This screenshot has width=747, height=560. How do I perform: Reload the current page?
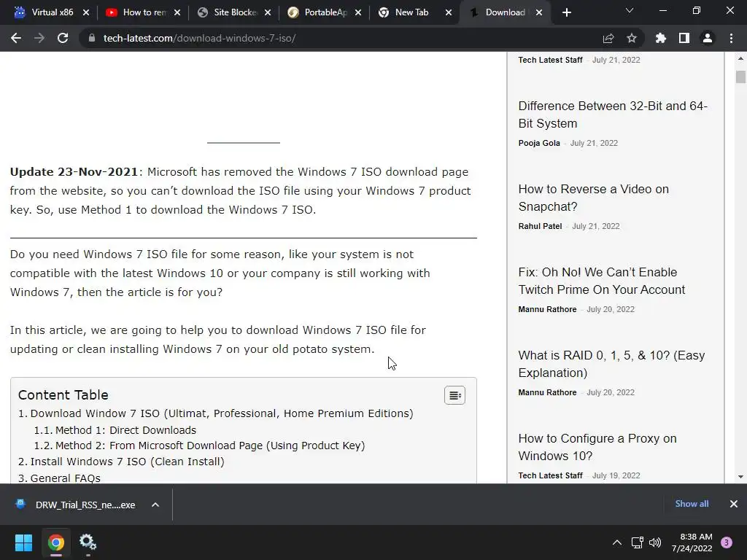(x=63, y=38)
